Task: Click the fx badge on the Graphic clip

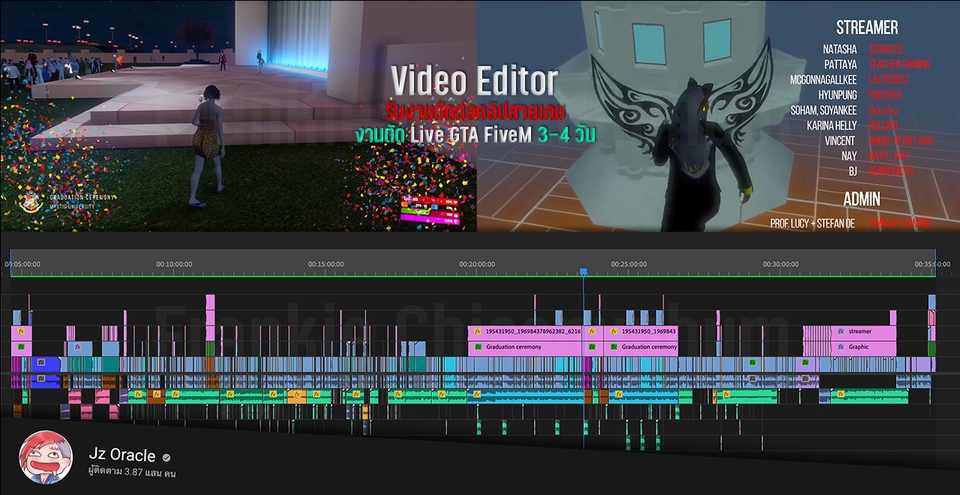Action: point(840,347)
